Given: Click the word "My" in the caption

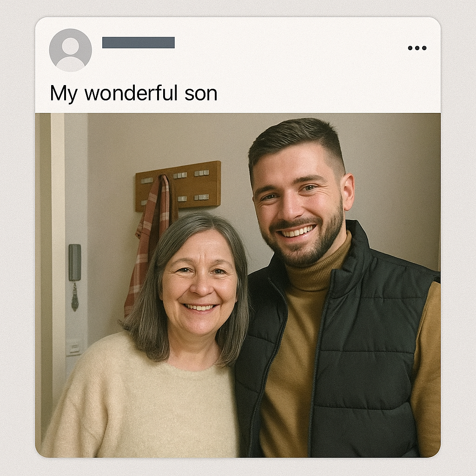Looking at the screenshot, I should click(x=64, y=94).
